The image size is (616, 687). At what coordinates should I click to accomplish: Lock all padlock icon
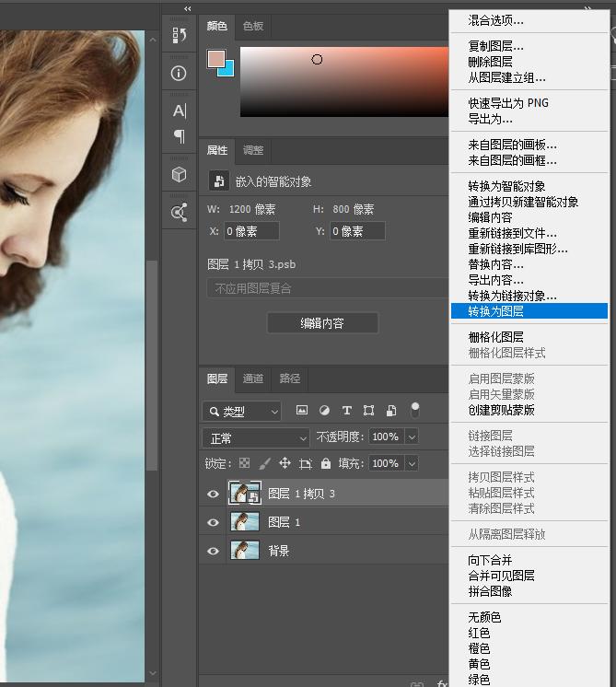(x=326, y=463)
